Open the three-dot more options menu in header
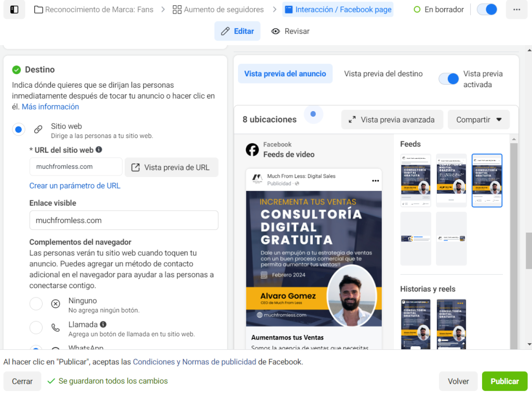The width and height of the screenshot is (532, 394). pyautogui.click(x=516, y=9)
